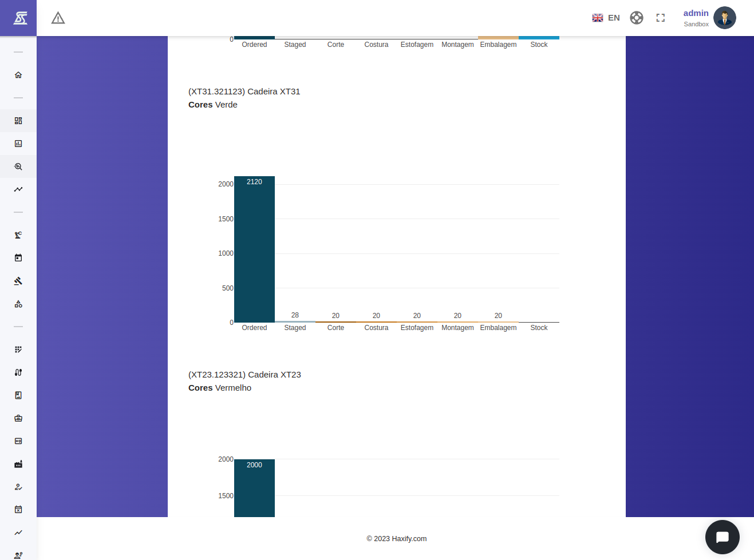
Task: Click the Sandbox label under admin
Action: 696,24
